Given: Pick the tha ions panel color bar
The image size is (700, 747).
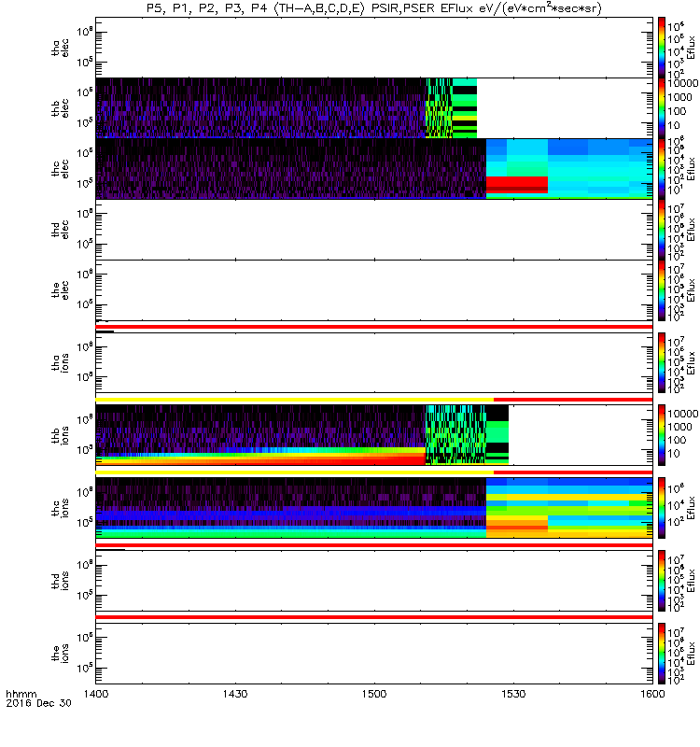Looking at the screenshot, I should tap(662, 363).
